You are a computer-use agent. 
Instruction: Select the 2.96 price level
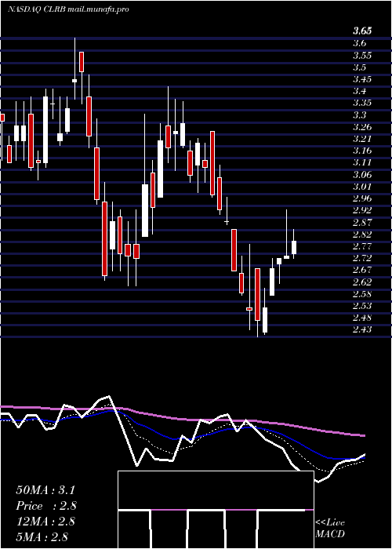[x=362, y=198]
